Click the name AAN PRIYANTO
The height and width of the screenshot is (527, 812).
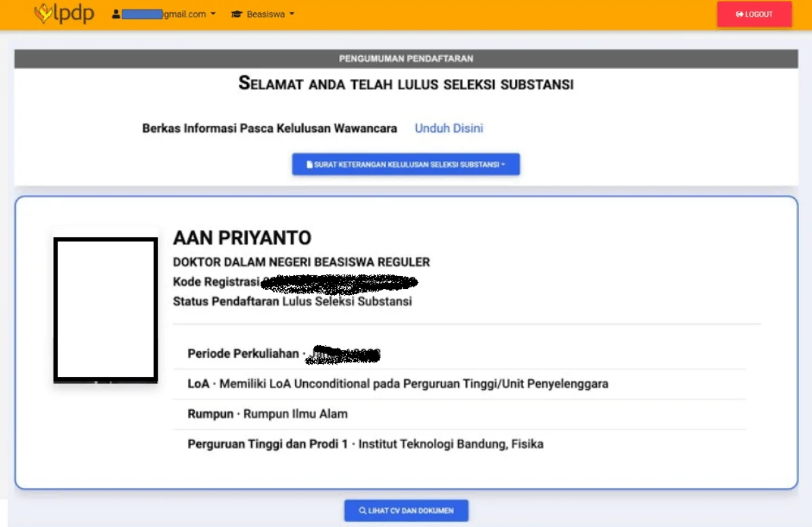pos(242,237)
